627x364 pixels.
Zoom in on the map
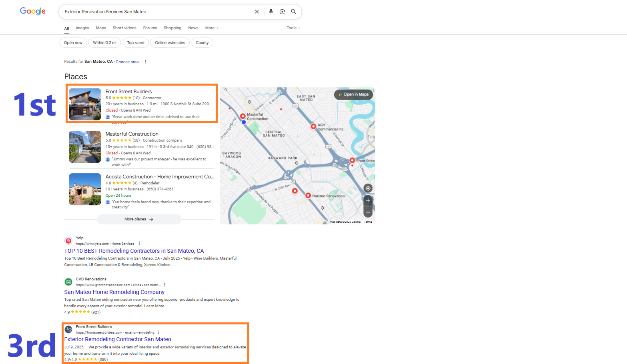pos(368,200)
